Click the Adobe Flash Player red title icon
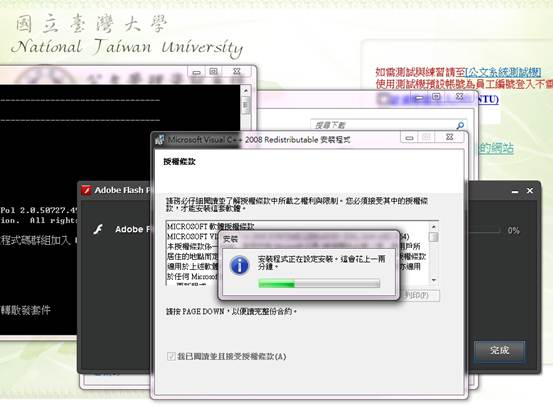 (86, 190)
